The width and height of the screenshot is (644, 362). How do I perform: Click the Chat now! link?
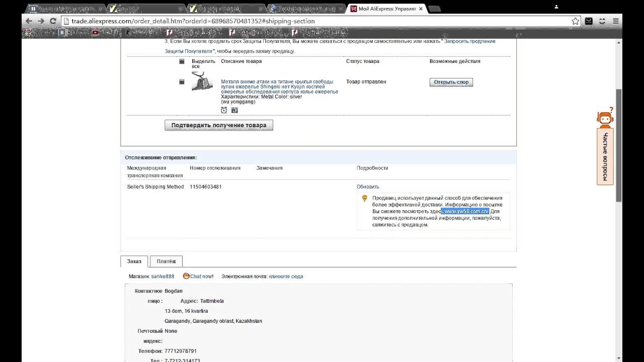[x=202, y=277]
